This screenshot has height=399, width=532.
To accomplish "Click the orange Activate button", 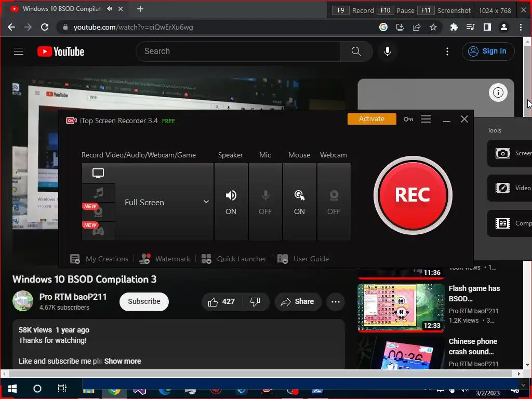I will [x=371, y=119].
